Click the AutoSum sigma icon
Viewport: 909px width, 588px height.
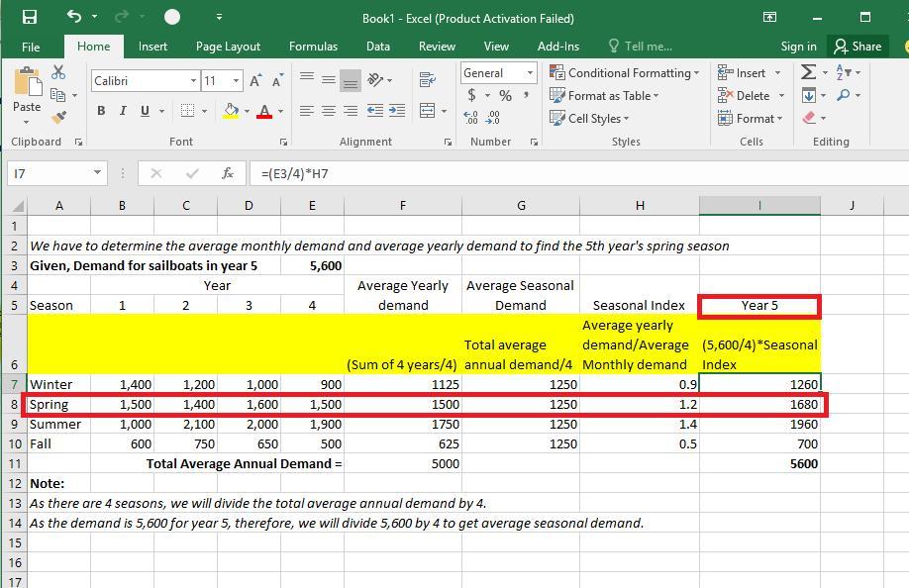tap(809, 72)
